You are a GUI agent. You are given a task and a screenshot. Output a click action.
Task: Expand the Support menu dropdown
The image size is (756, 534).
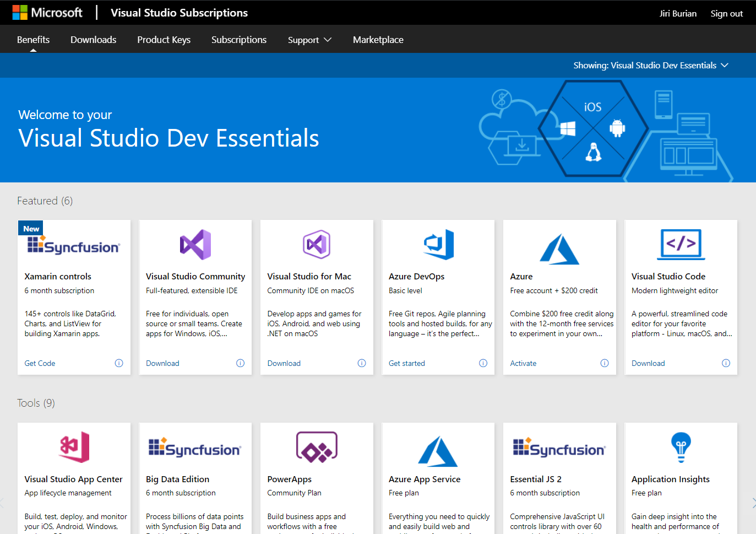point(309,40)
